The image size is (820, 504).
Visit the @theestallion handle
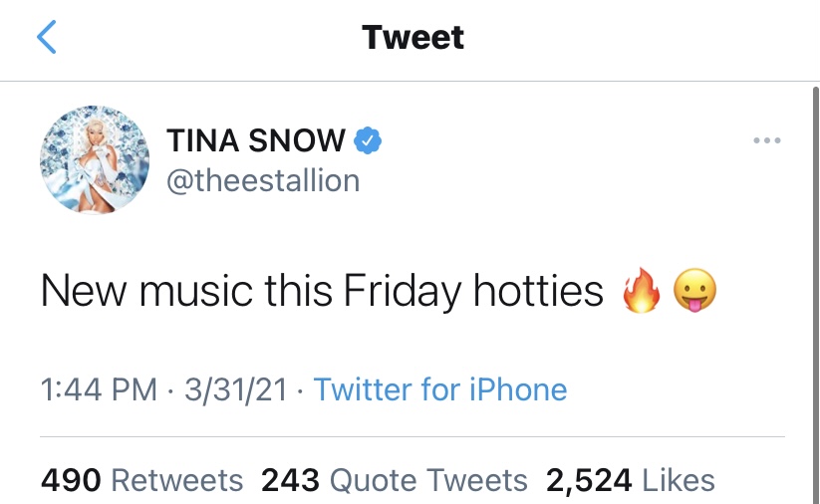[x=263, y=181]
